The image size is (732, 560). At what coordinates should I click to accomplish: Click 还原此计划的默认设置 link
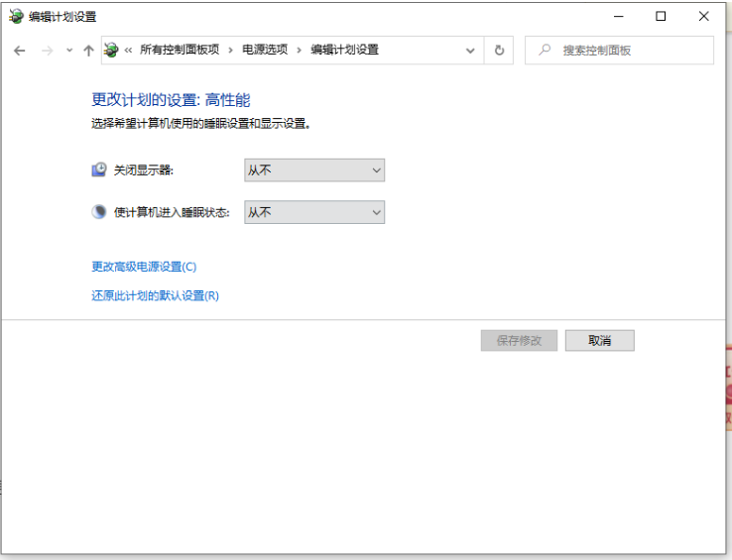(155, 295)
